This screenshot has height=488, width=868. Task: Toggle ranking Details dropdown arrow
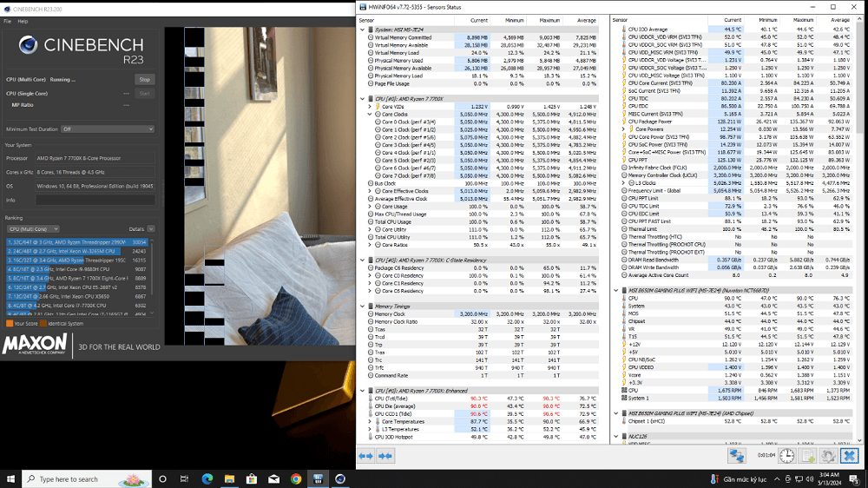151,228
